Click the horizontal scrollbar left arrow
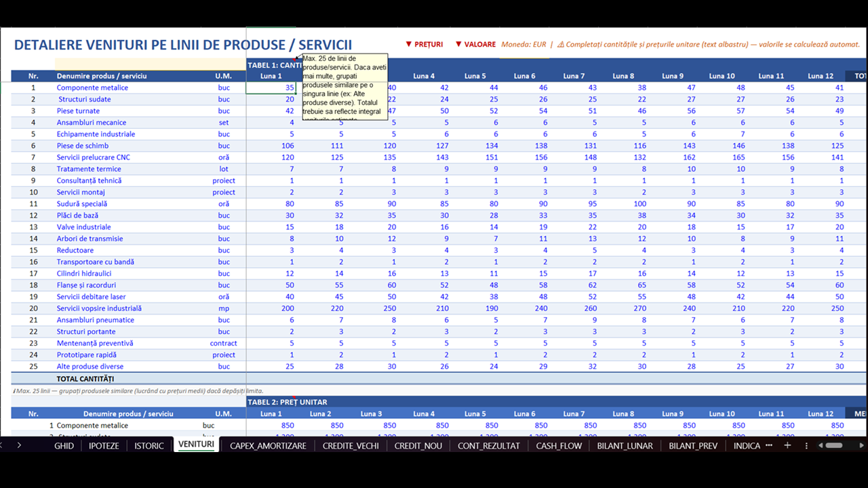 (x=821, y=446)
